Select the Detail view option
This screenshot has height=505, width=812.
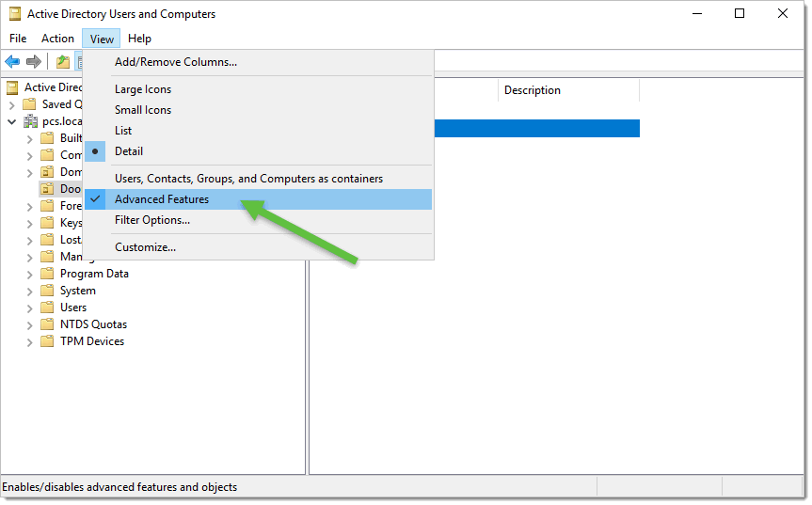pyautogui.click(x=258, y=151)
